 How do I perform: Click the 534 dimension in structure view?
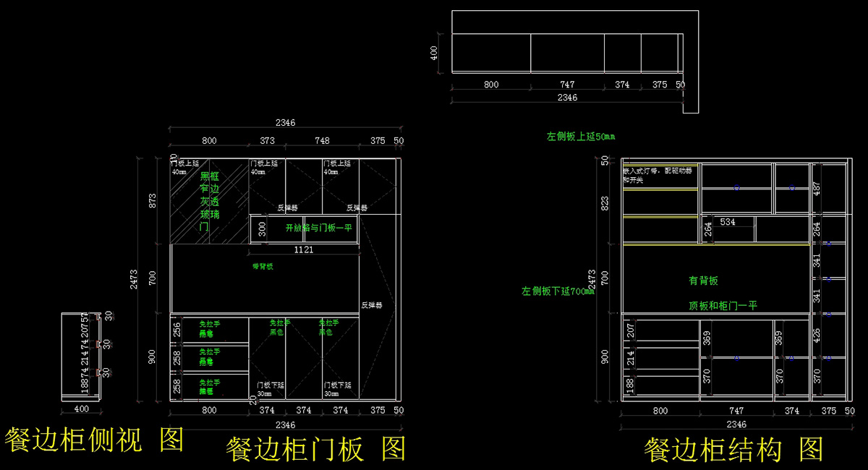[x=728, y=222]
